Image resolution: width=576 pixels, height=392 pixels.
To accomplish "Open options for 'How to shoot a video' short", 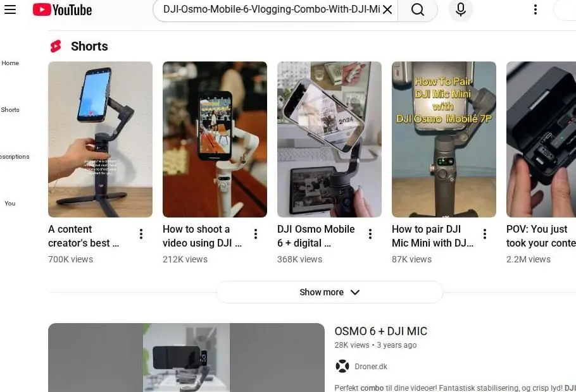I will click(x=256, y=234).
